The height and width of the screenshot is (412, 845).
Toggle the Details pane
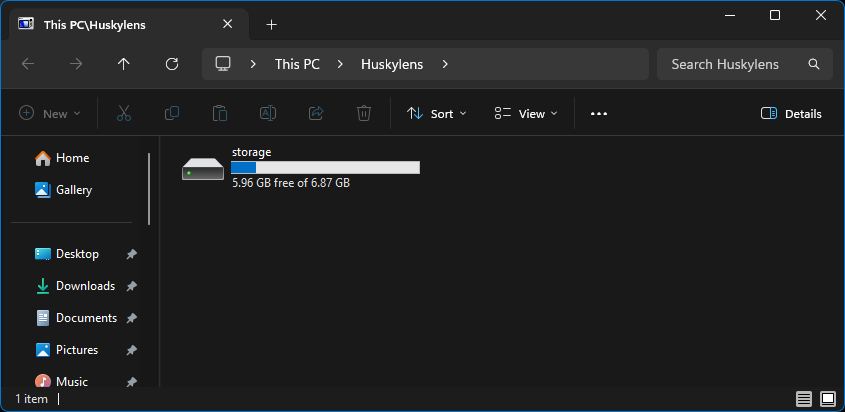tap(791, 114)
